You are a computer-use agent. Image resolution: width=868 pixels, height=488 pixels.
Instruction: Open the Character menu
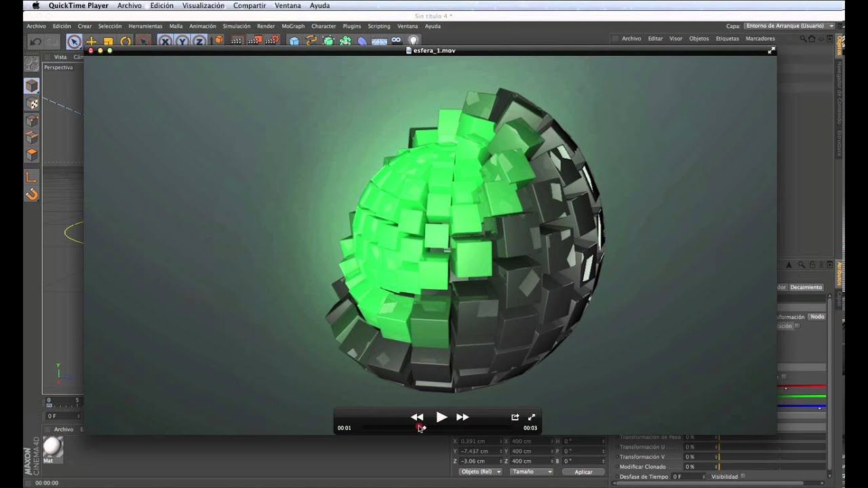323,26
